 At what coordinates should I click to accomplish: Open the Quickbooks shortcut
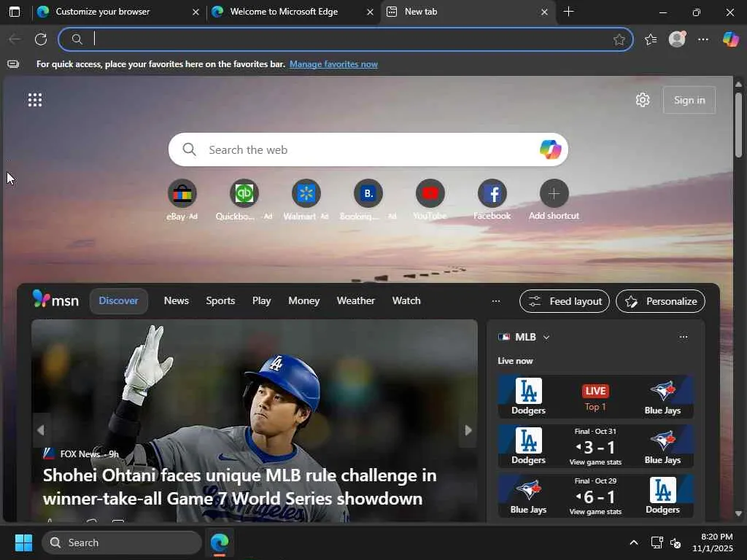[244, 194]
